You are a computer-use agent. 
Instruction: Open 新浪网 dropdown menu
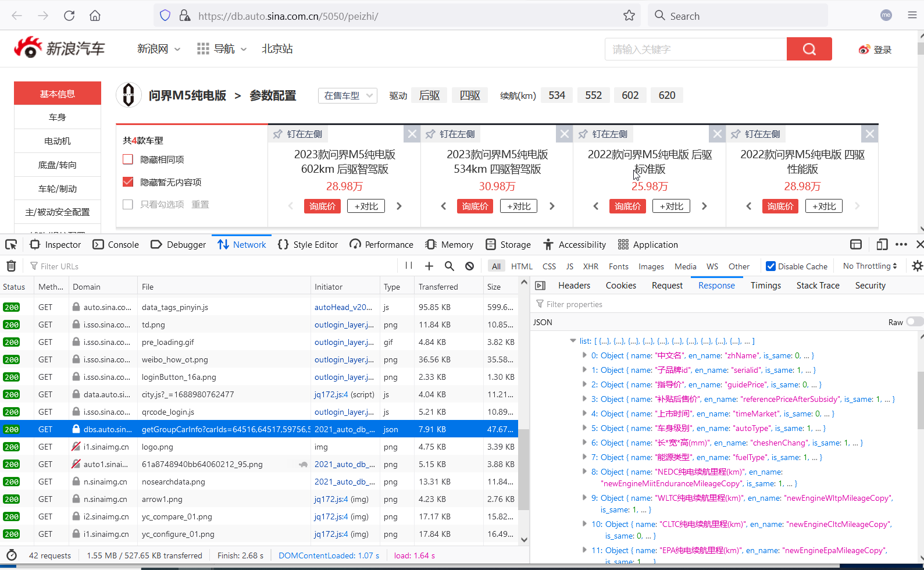pyautogui.click(x=159, y=49)
